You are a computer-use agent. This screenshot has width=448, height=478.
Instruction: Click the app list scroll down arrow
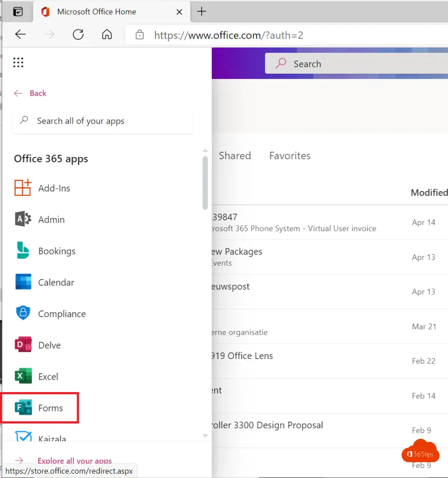(x=205, y=436)
